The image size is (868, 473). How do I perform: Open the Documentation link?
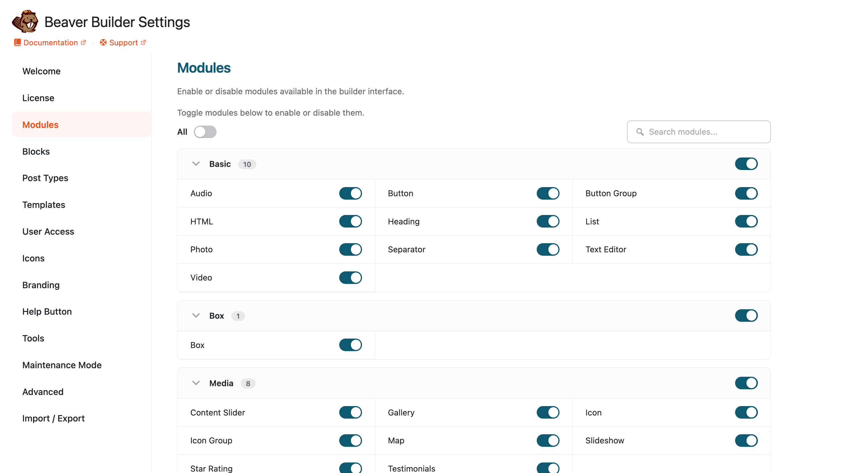click(x=51, y=42)
